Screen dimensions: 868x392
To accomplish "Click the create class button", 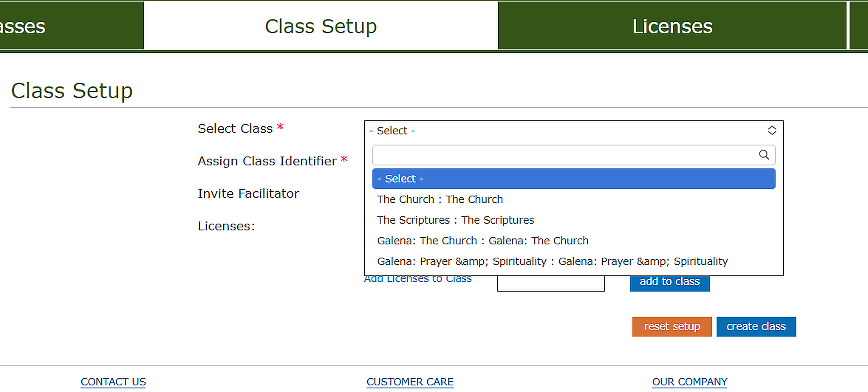I will (x=756, y=326).
